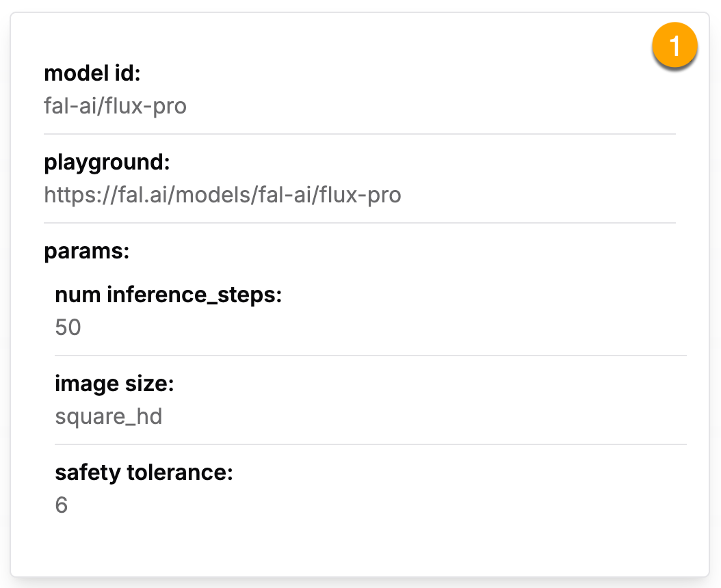The image size is (721, 588).
Task: Click the 'playground:' label
Action: tap(106, 162)
